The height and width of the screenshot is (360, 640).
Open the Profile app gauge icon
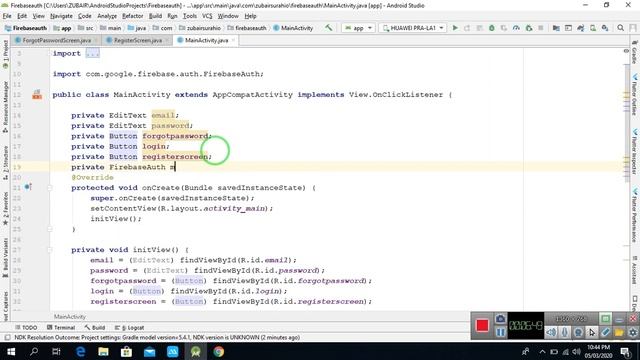pos(516,28)
